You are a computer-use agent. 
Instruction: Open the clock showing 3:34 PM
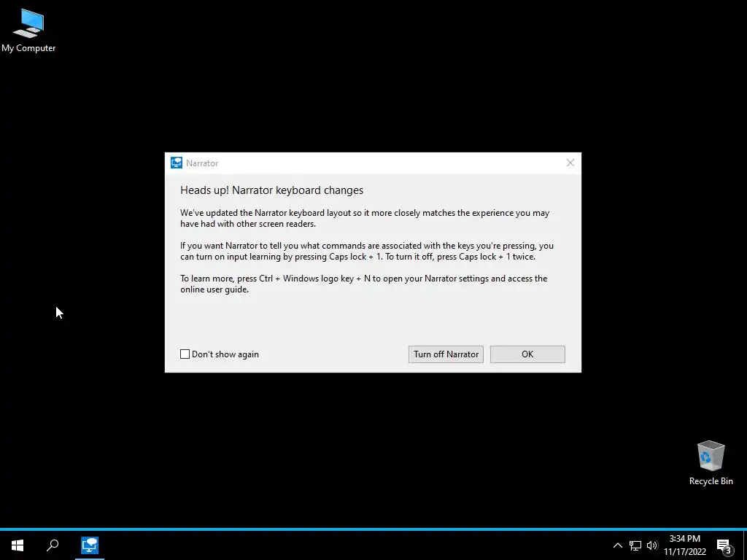tap(684, 545)
